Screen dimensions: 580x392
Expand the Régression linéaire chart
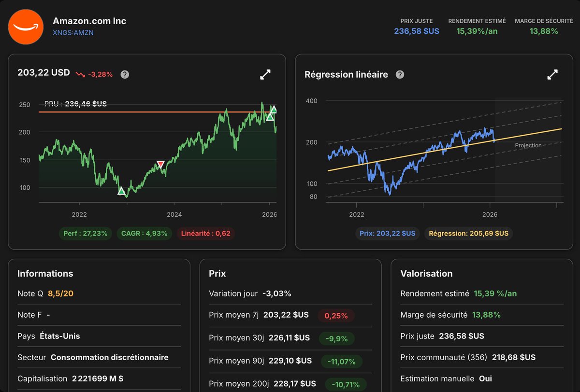(552, 74)
